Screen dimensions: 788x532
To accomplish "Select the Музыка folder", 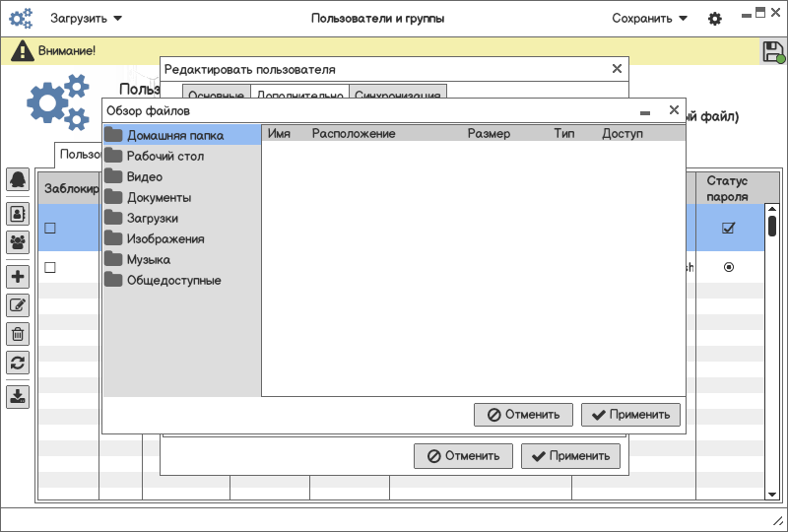I will pyautogui.click(x=182, y=259).
